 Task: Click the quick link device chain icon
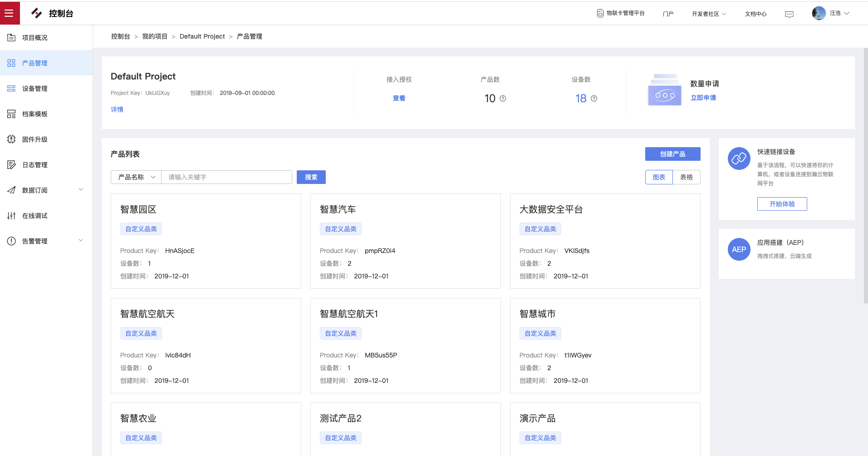[x=739, y=159]
